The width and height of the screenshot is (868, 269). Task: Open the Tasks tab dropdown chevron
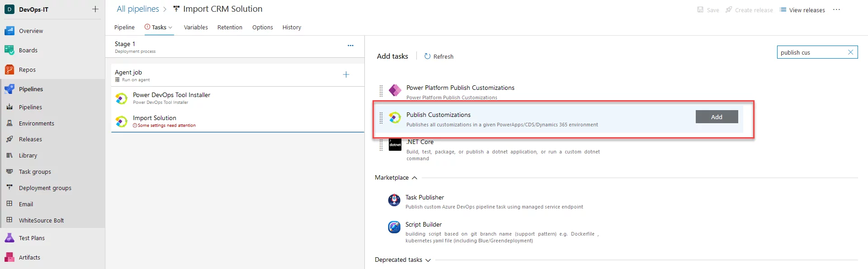coord(170,28)
